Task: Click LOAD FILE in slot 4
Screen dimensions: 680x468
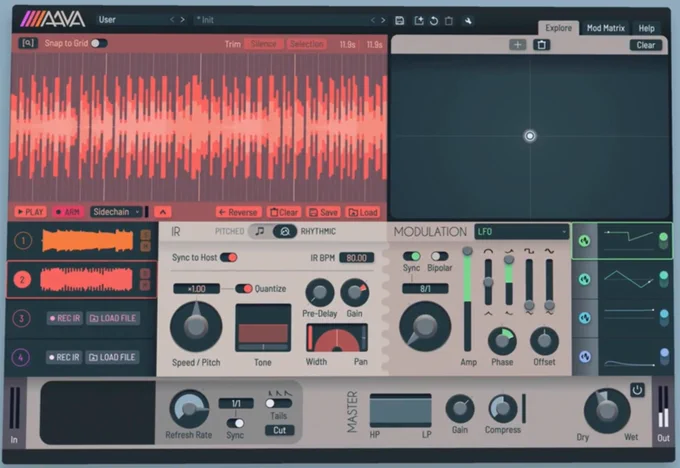Action: 112,357
